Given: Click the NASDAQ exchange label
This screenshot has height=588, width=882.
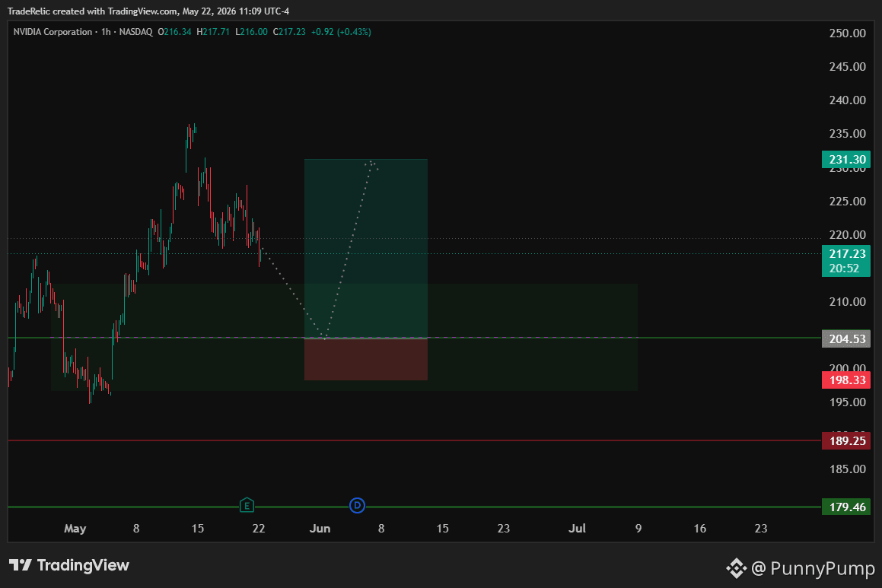Looking at the screenshot, I should point(135,32).
